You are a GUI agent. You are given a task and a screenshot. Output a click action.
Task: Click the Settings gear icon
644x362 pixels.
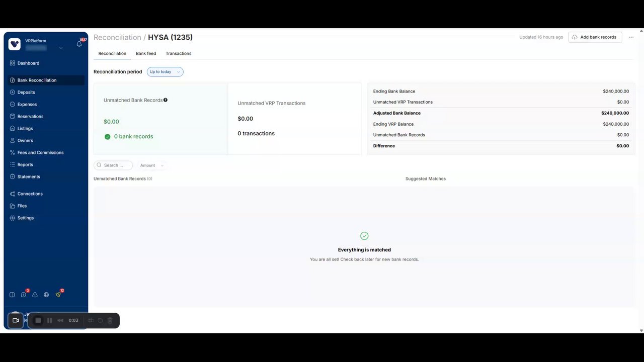[13, 218]
